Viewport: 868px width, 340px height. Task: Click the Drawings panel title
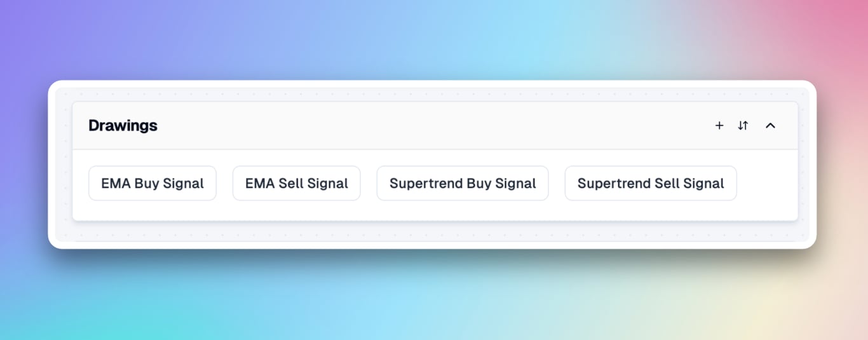click(x=123, y=126)
